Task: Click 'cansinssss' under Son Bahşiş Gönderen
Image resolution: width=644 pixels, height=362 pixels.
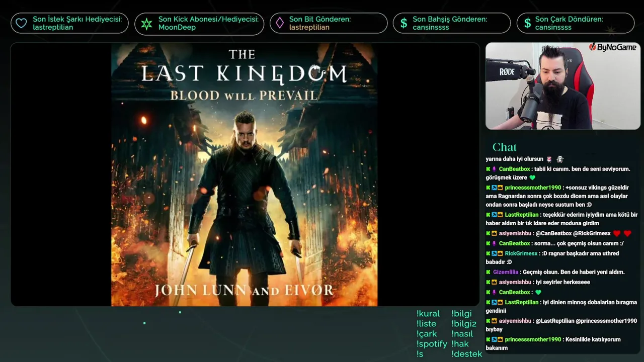Action: [x=431, y=27]
